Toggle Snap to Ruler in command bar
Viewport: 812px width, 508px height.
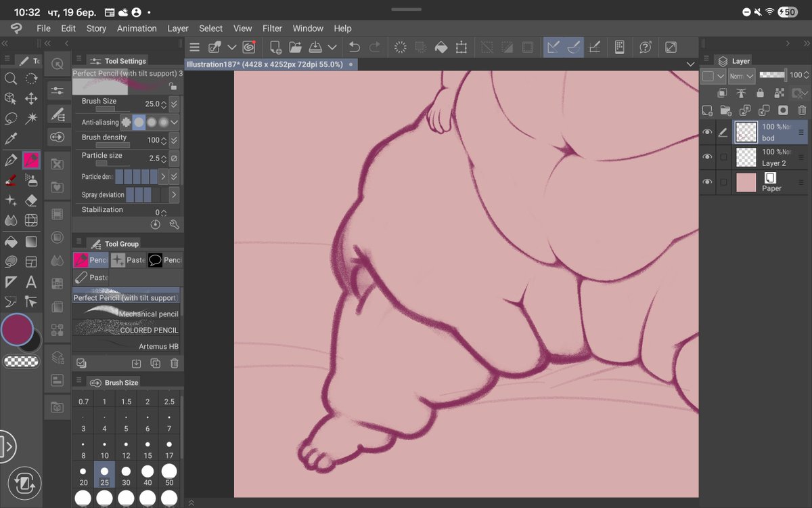coord(554,47)
